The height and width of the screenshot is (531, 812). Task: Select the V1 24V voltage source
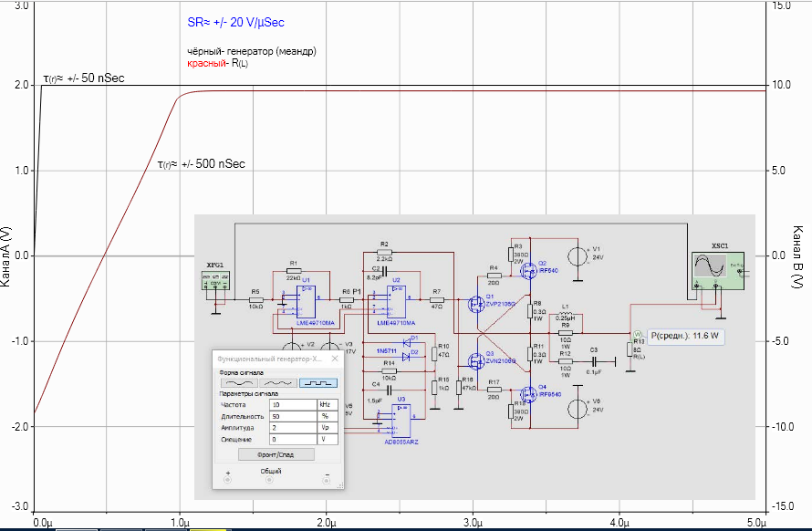point(578,256)
